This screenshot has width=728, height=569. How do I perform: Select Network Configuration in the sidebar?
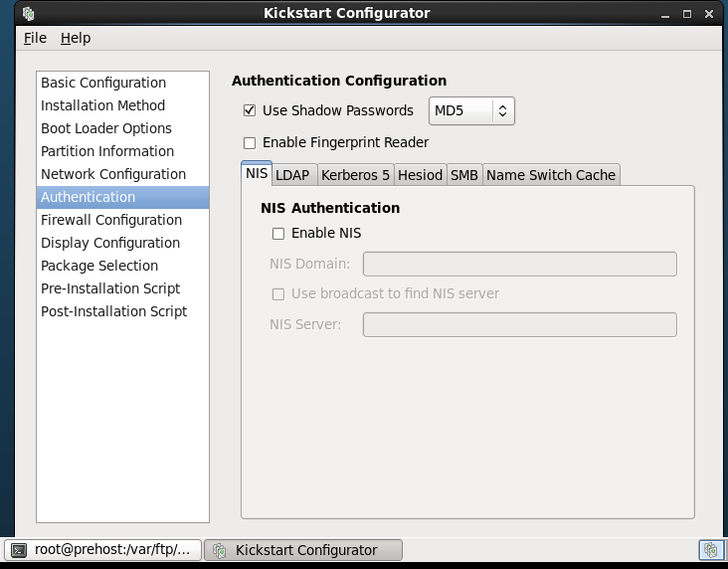click(122, 174)
